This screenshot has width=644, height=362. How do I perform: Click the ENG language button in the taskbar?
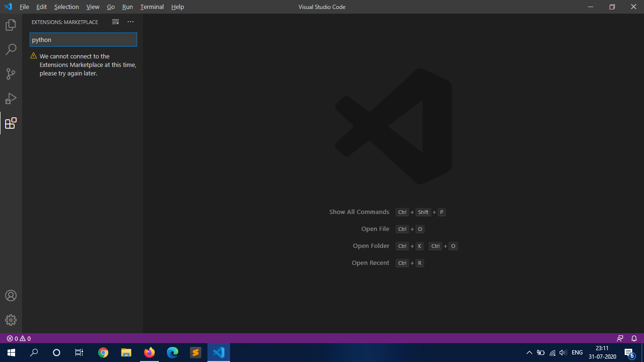click(577, 352)
